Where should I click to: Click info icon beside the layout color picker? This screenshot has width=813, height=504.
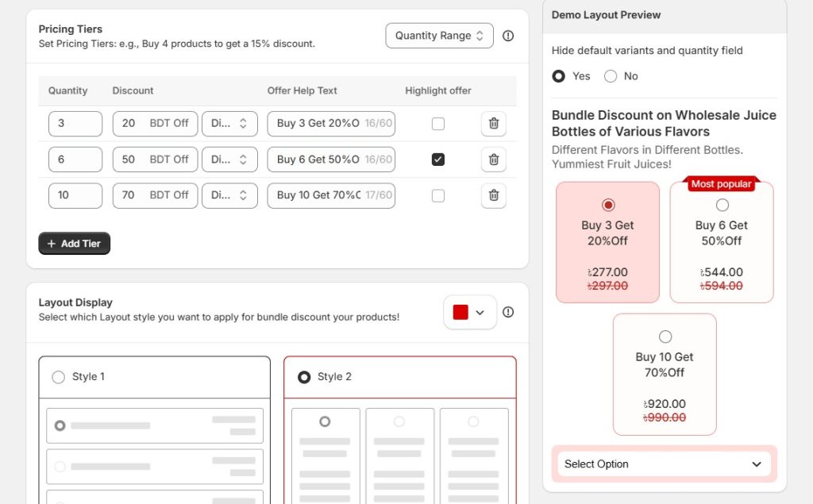click(x=508, y=312)
